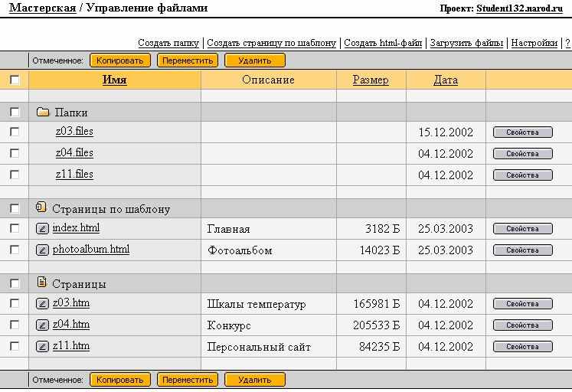Open Создать страницу по шаблону
The height and width of the screenshot is (392, 572).
(271, 43)
